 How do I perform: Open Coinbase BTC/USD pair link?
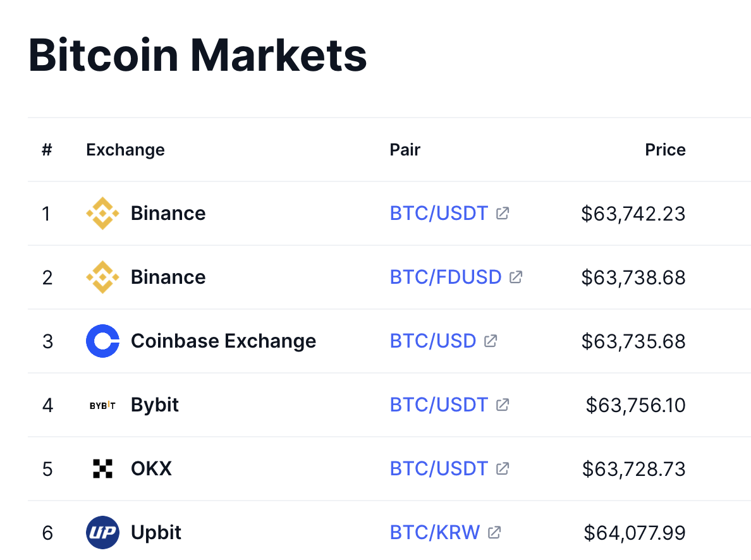point(432,341)
